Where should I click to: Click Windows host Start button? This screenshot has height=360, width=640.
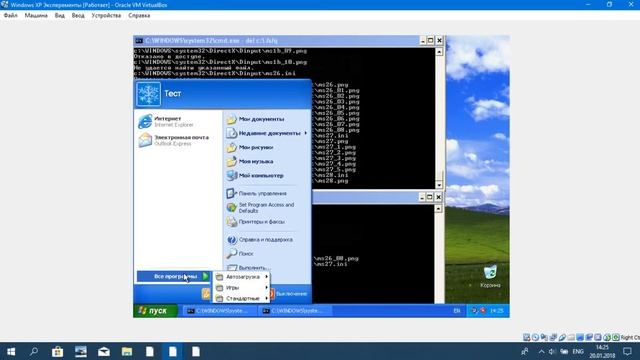(x=11, y=351)
